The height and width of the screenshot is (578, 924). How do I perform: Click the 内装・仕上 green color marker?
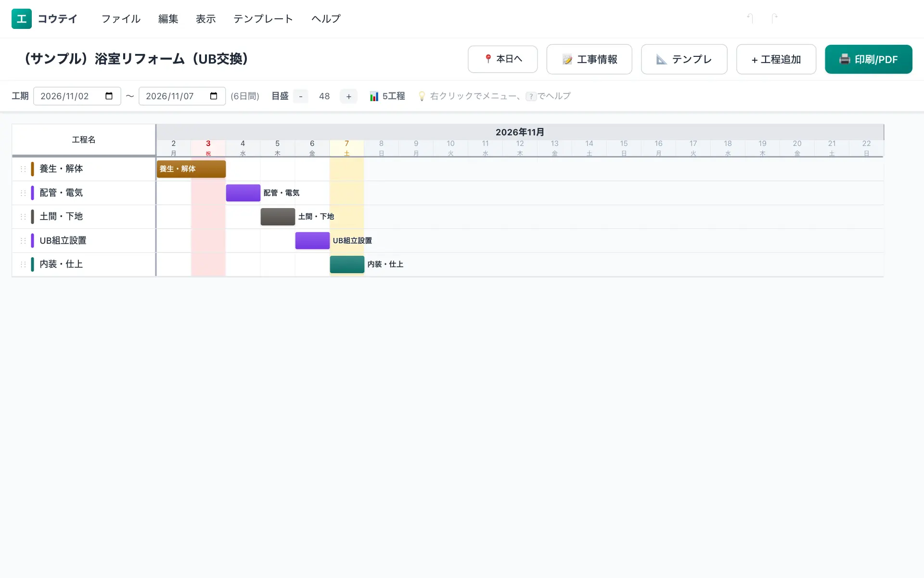pyautogui.click(x=32, y=264)
